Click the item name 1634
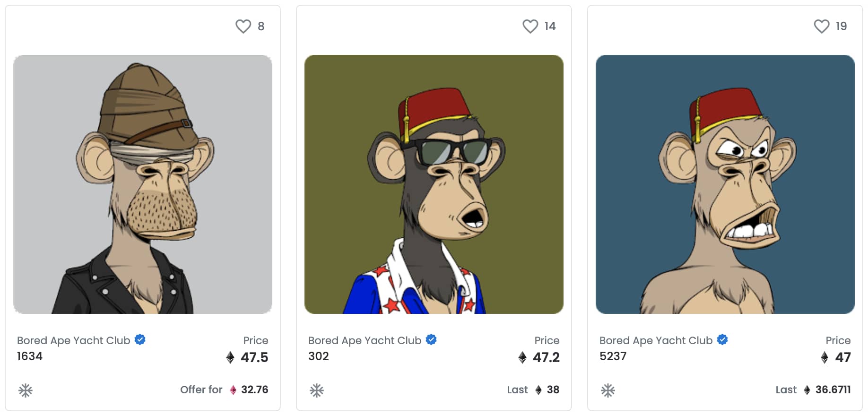 30,356
